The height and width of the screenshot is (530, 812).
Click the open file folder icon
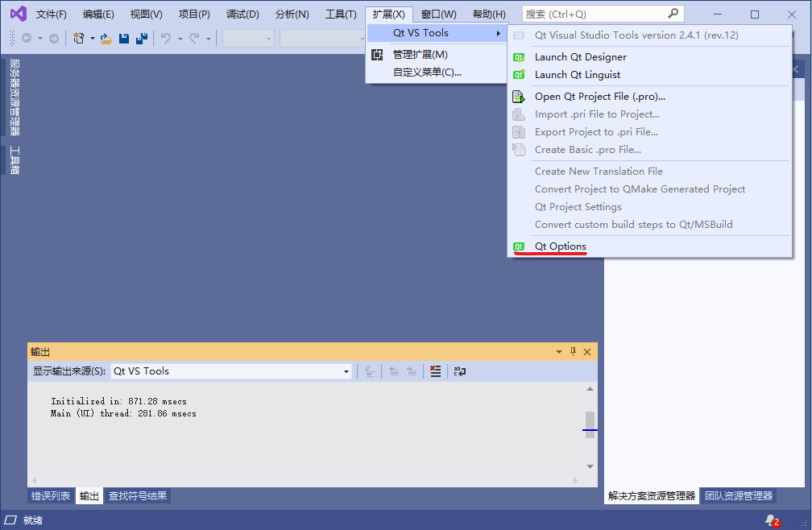(x=106, y=39)
